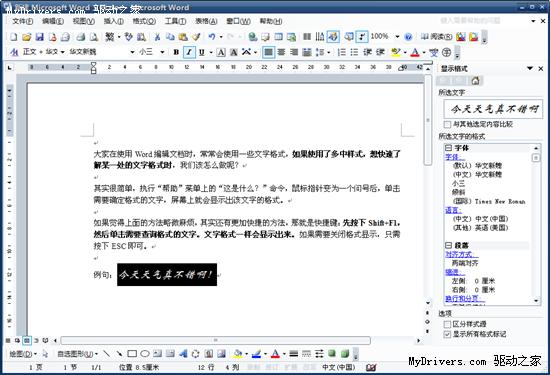
Task: Open the 自选图形 AutoShapes dropdown
Action: tap(78, 354)
